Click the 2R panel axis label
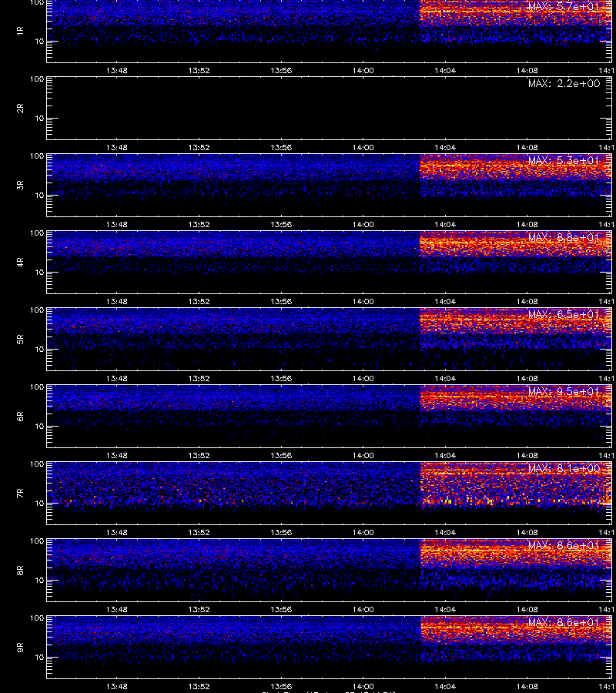The width and height of the screenshot is (616, 693). coord(20,109)
